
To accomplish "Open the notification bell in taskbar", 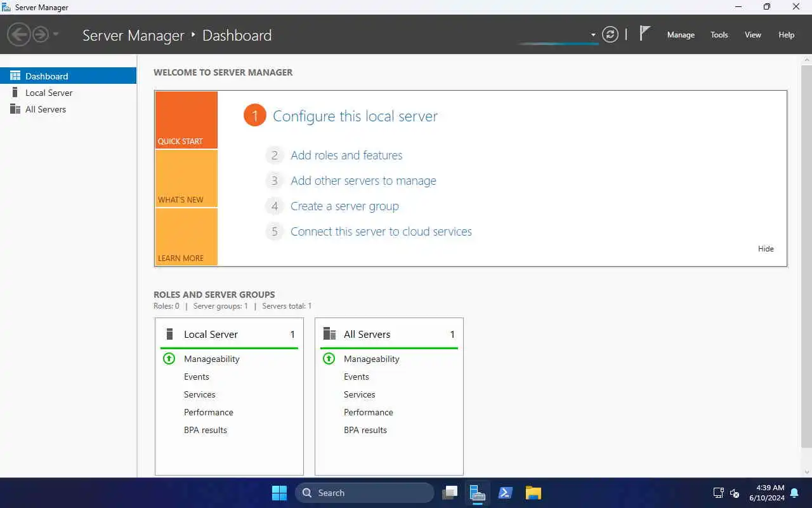I will tap(794, 493).
